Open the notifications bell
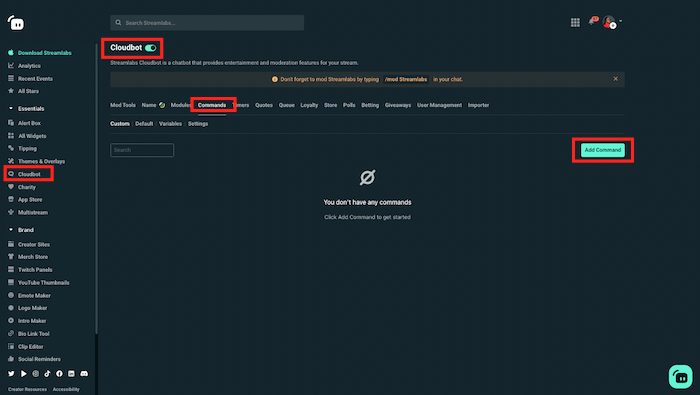This screenshot has width=700, height=395. point(592,21)
